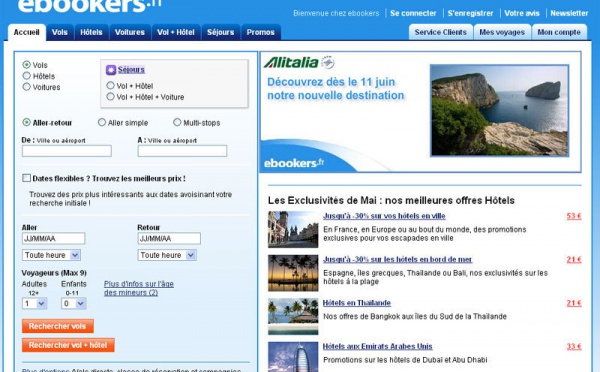The height and width of the screenshot is (372, 600).
Task: Click the 53 € price link
Action: [x=574, y=216]
